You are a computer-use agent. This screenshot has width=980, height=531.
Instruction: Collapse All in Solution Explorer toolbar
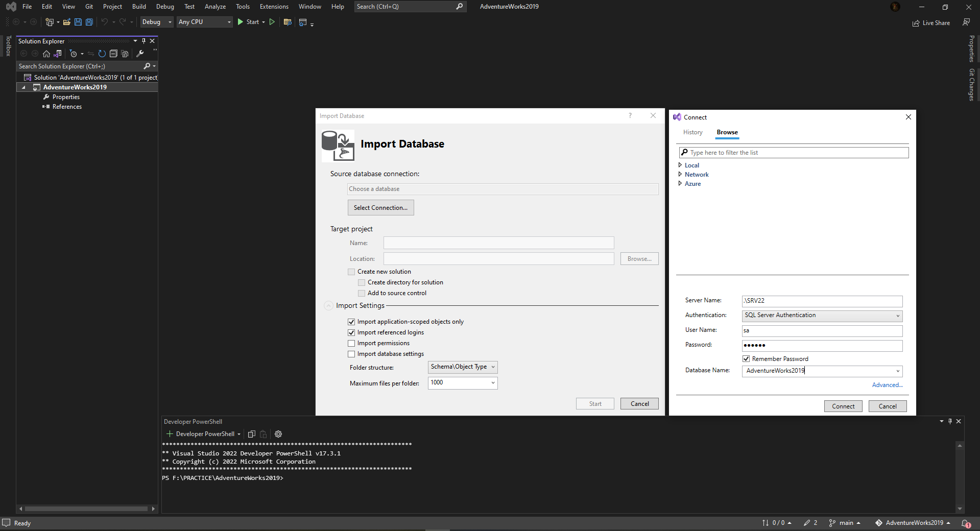coord(114,54)
